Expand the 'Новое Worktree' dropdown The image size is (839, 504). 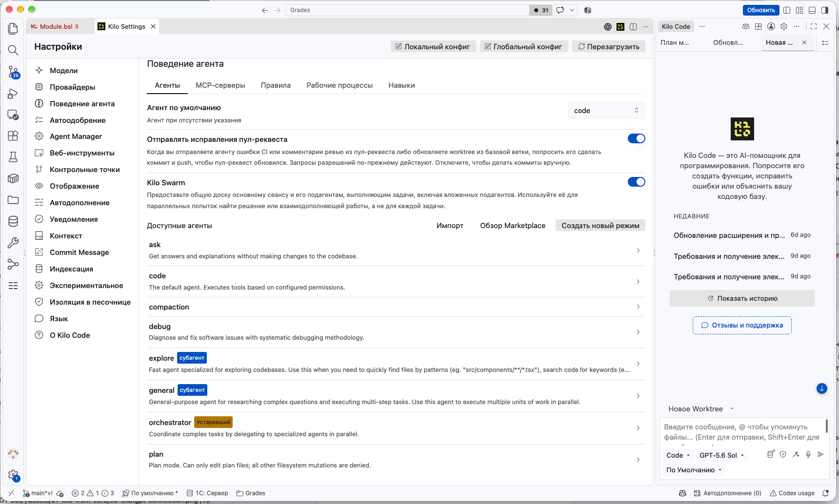tap(701, 409)
